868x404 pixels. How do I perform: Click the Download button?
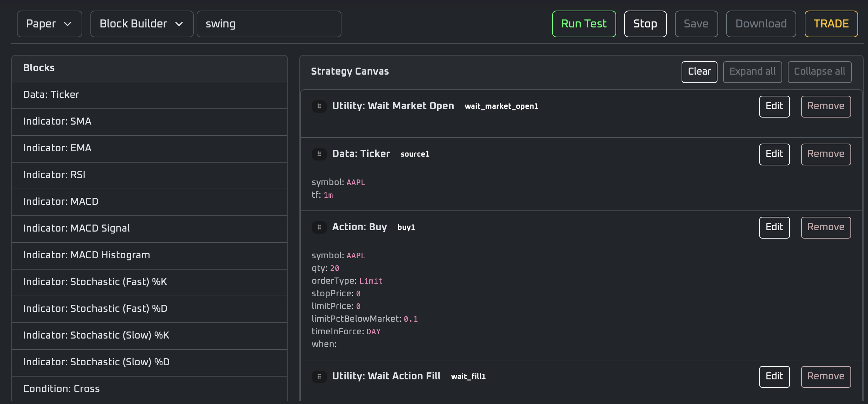761,24
